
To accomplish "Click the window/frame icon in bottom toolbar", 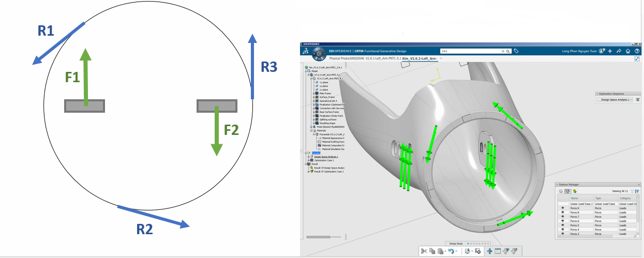I will tap(498, 251).
